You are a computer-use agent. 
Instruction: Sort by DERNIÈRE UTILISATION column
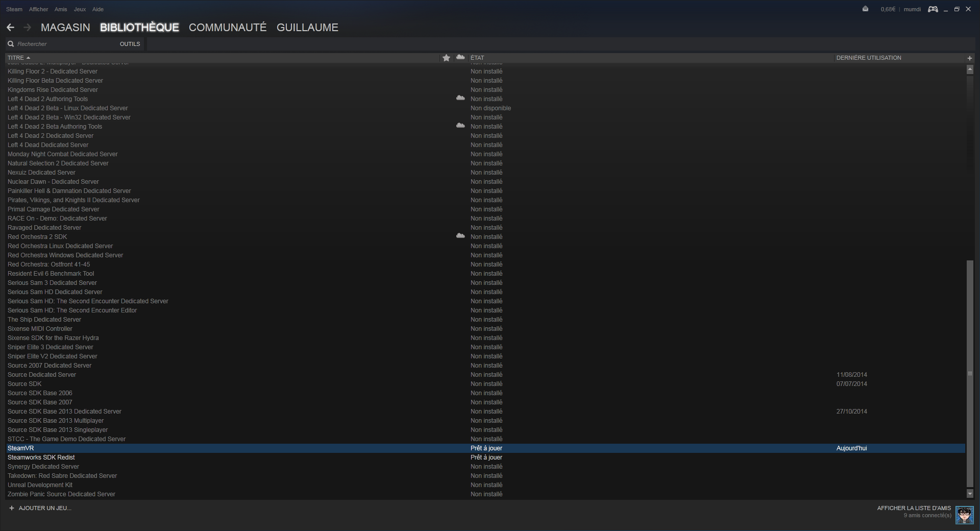[x=869, y=58]
